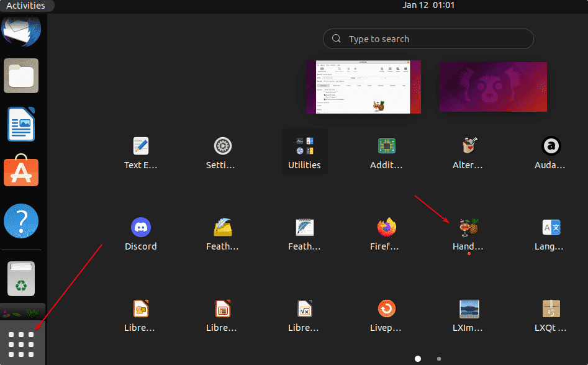Open the clock and calendar menu
This screenshot has width=588, height=365.
[x=428, y=6]
